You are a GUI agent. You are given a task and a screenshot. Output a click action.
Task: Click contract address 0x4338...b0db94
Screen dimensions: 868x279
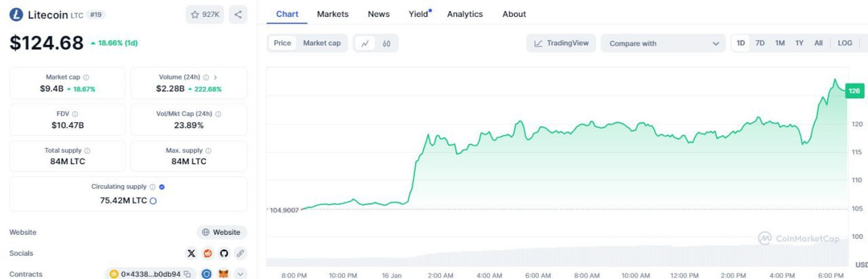pos(151,274)
